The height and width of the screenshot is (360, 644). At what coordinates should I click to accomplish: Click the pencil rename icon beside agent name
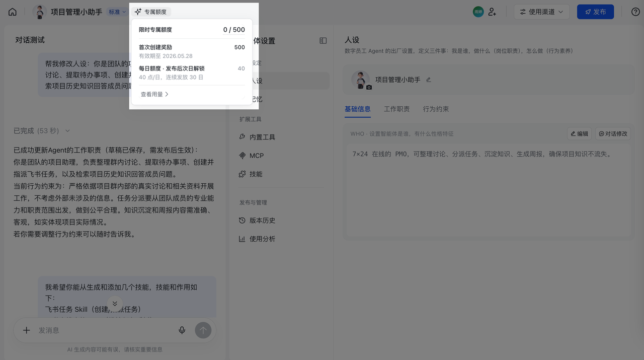coord(429,80)
